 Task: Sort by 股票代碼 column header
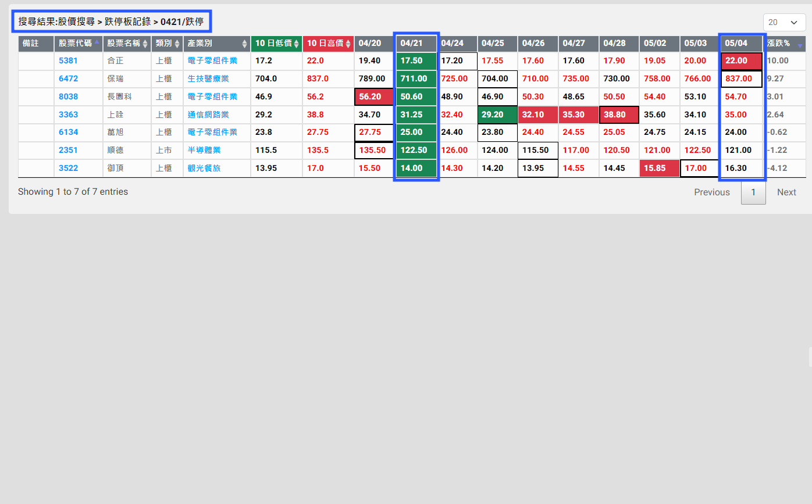click(79, 44)
